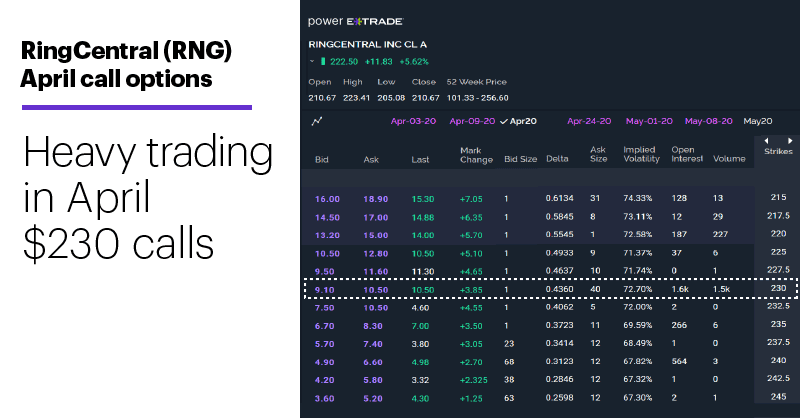Sort by Bid Size column

click(520, 159)
